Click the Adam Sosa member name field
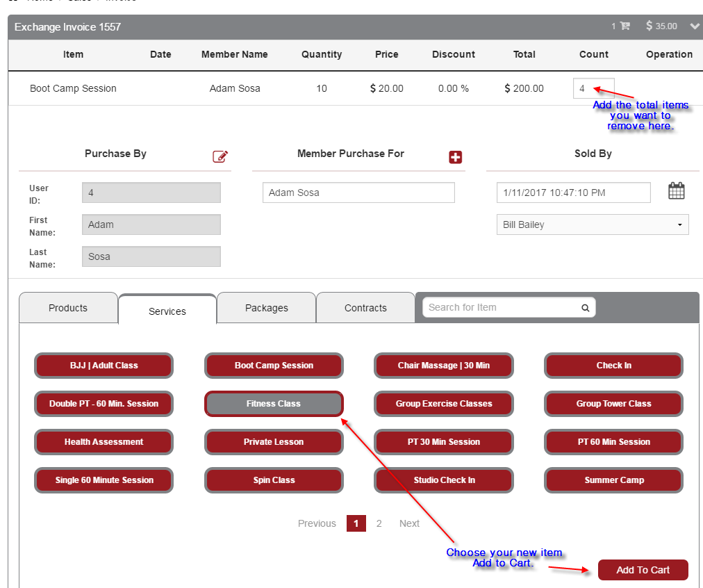703x588 pixels. coord(358,193)
